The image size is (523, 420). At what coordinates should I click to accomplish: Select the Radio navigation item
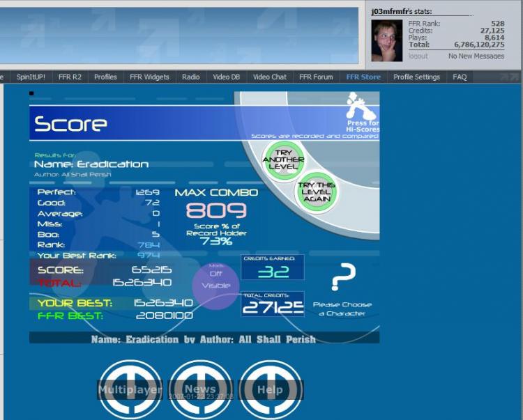pos(191,77)
